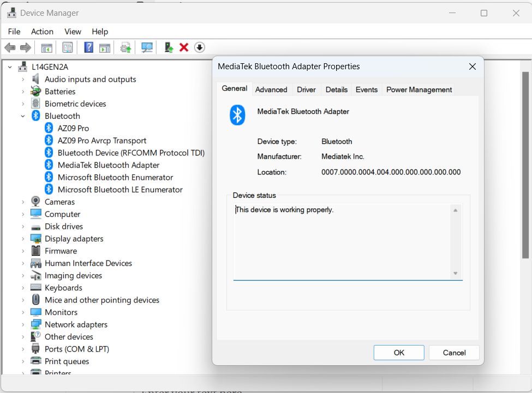
Task: Expand Mice and other pointing devices
Action: click(x=23, y=300)
